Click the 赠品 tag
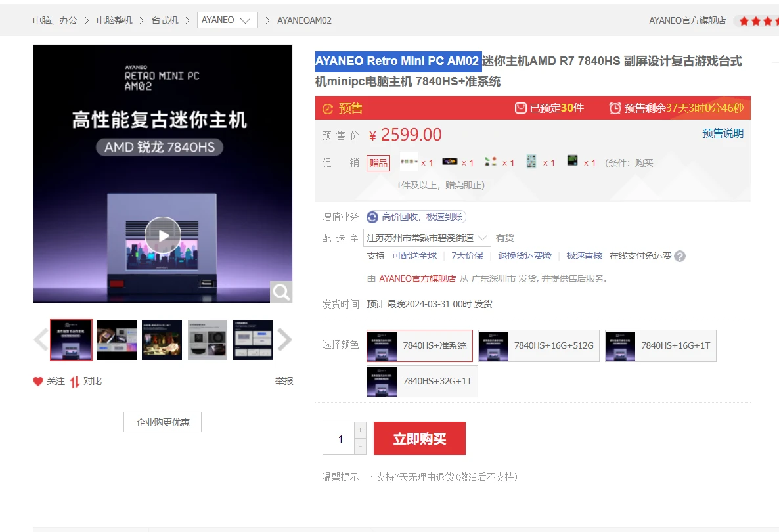779x532 pixels. 378,163
